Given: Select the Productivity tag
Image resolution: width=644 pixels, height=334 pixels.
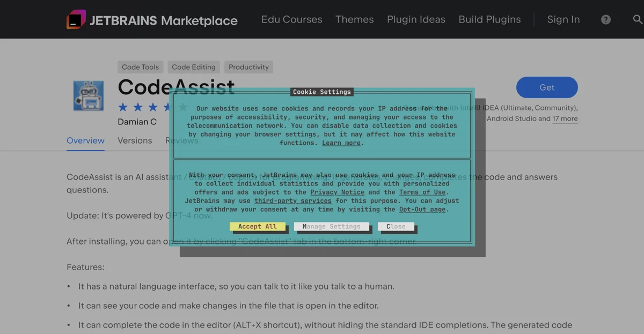Looking at the screenshot, I should (x=248, y=67).
